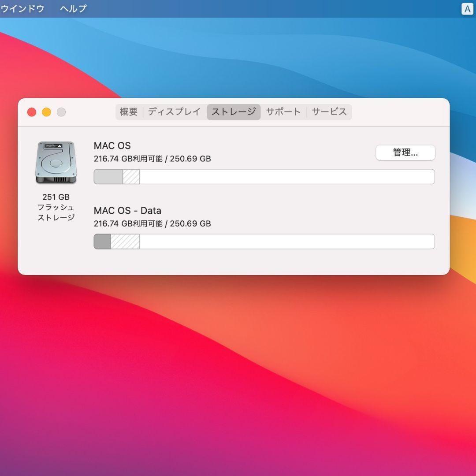
Task: Click the 管理... button
Action: click(x=405, y=152)
